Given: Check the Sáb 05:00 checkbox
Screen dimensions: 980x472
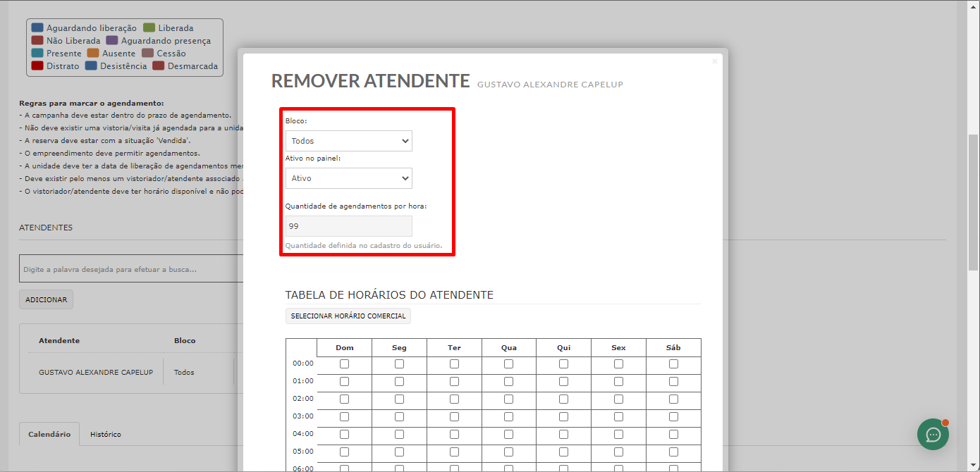Looking at the screenshot, I should 673,452.
